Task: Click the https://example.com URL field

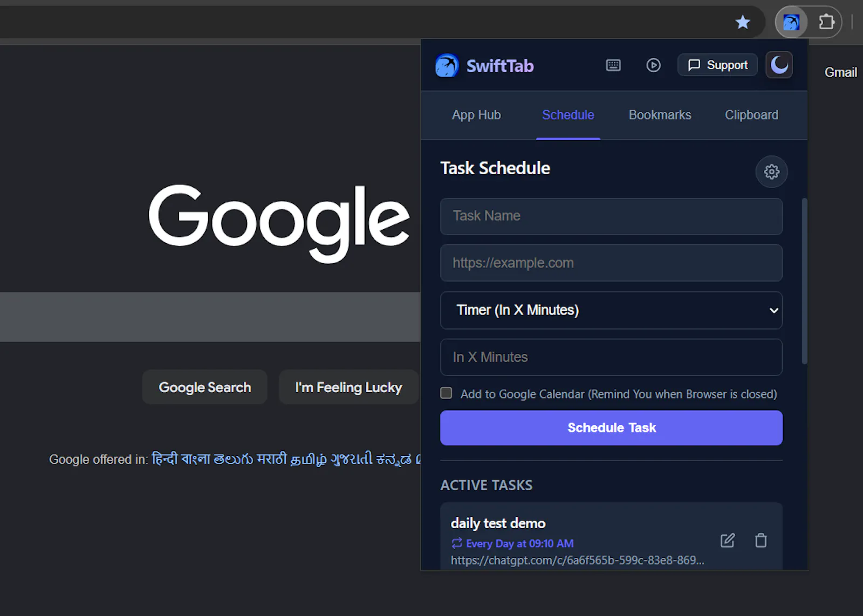Action: [x=611, y=263]
